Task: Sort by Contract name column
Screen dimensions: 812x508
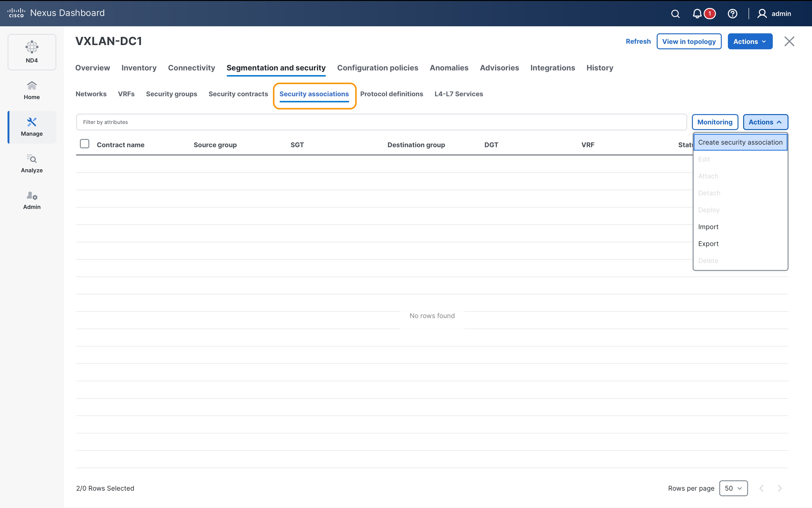Action: pos(120,145)
